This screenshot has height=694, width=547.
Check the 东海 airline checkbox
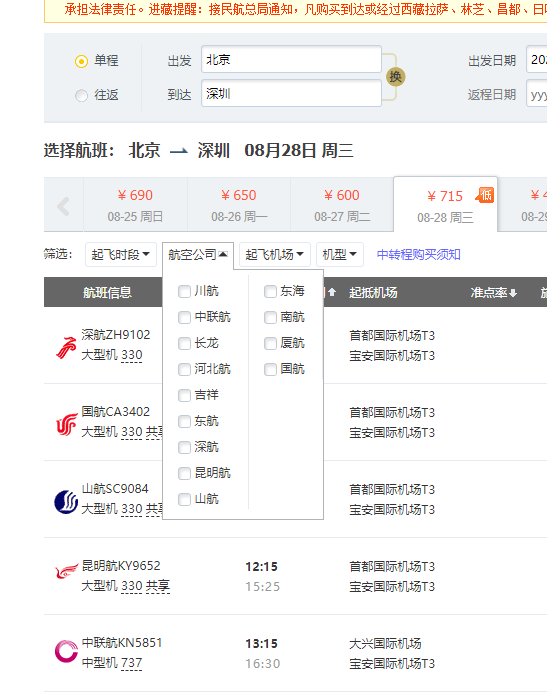click(x=270, y=292)
